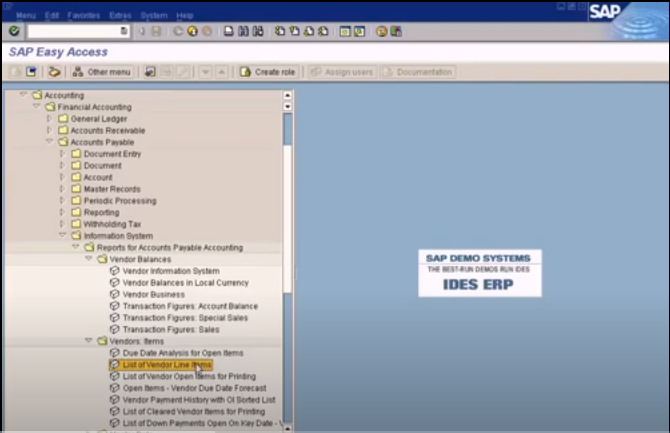Select the Account folder in tree

[98, 177]
